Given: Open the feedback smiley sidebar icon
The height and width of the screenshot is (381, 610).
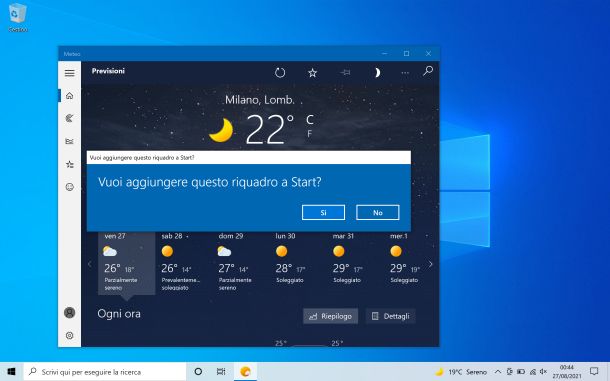Looking at the screenshot, I should coord(70,187).
